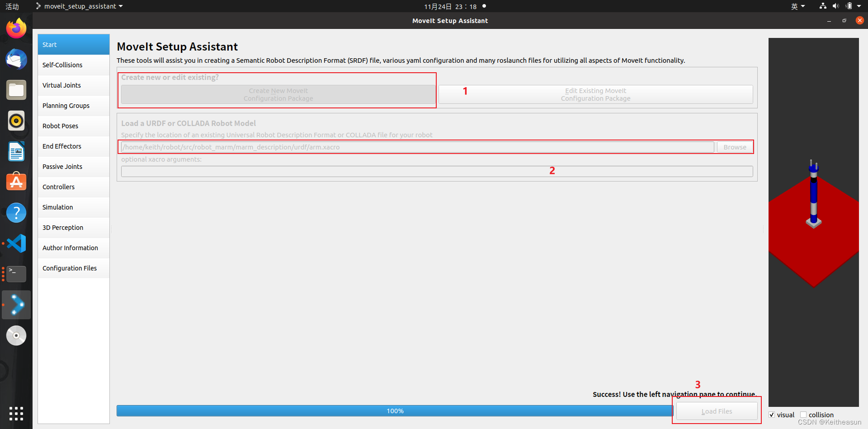Switch to Planning Groups

point(74,106)
